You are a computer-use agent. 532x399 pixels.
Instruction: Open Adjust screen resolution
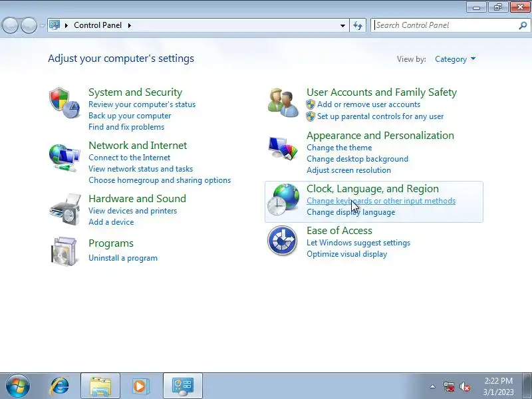[348, 170]
